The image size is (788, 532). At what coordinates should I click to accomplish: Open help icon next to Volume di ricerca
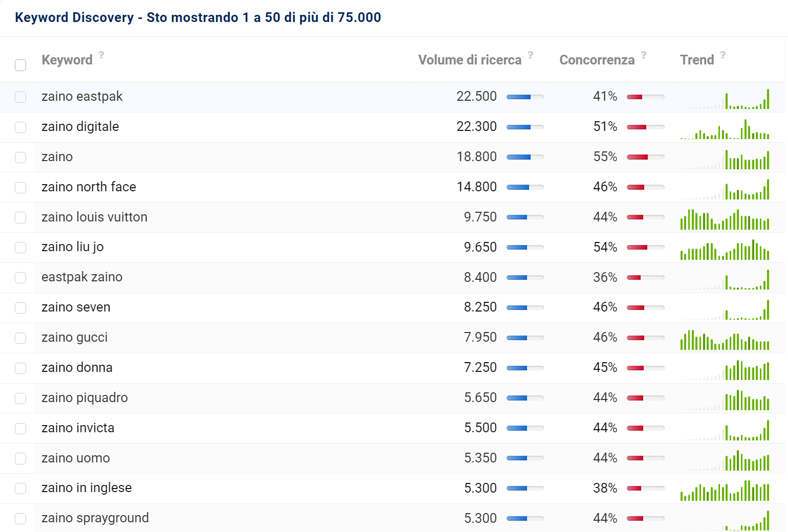pyautogui.click(x=531, y=55)
